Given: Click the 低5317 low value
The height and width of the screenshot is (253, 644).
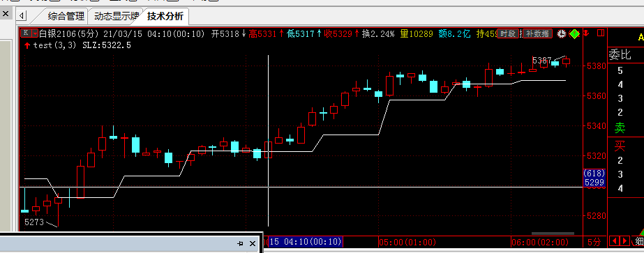Looking at the screenshot, I should [x=304, y=33].
